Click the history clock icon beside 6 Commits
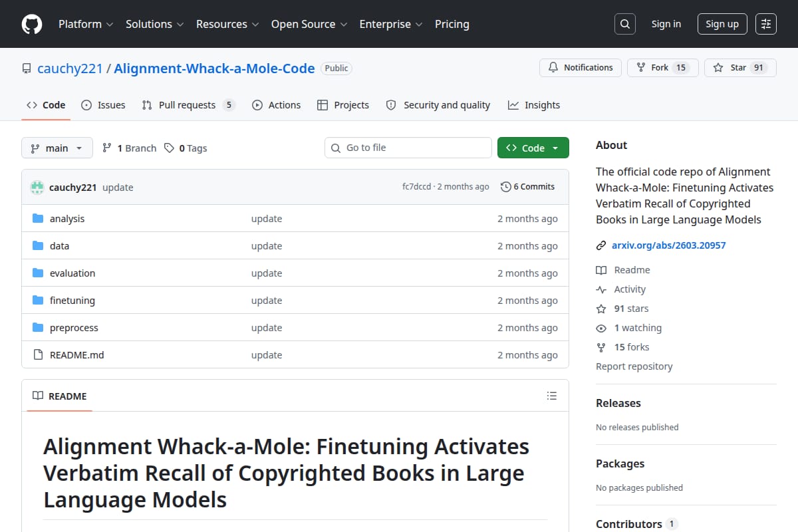 click(506, 187)
